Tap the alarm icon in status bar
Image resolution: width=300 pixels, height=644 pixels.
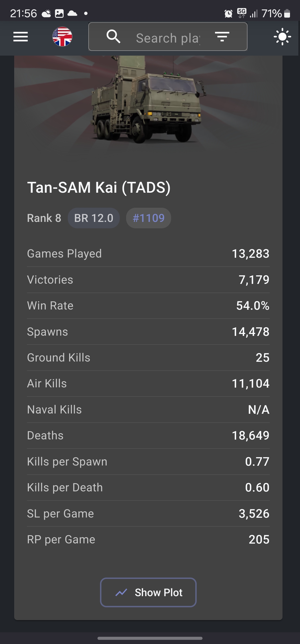[x=228, y=13]
